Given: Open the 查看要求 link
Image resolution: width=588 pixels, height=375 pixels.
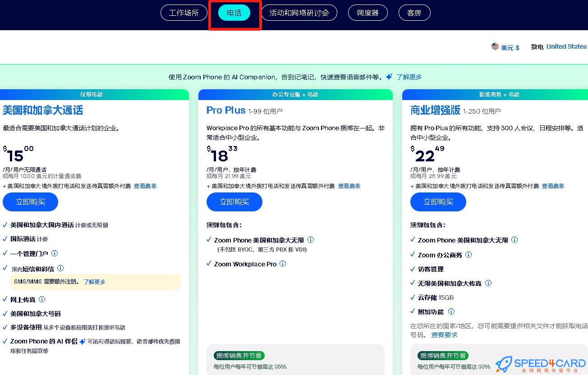Looking at the screenshot, I should 444,335.
